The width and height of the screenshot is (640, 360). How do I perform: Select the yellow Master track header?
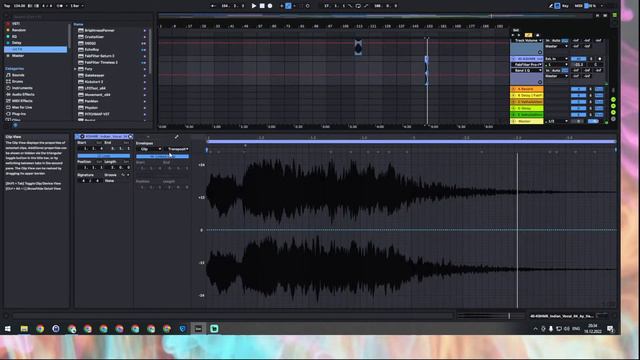coord(527,121)
